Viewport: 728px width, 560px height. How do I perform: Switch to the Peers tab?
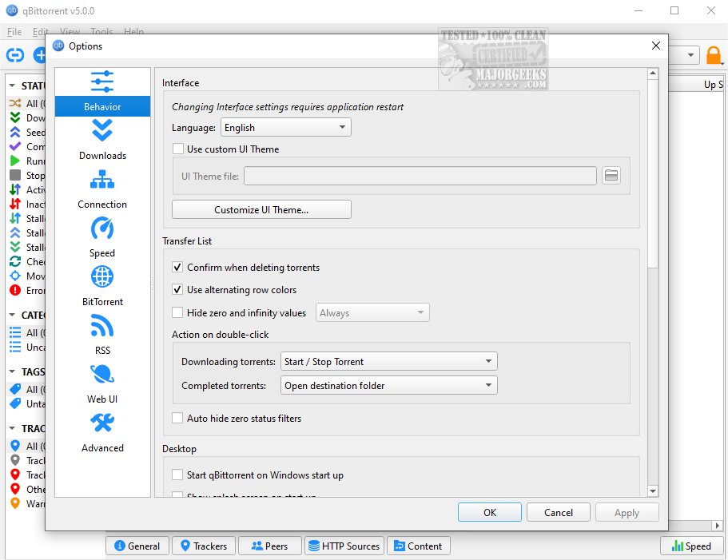[x=270, y=546]
